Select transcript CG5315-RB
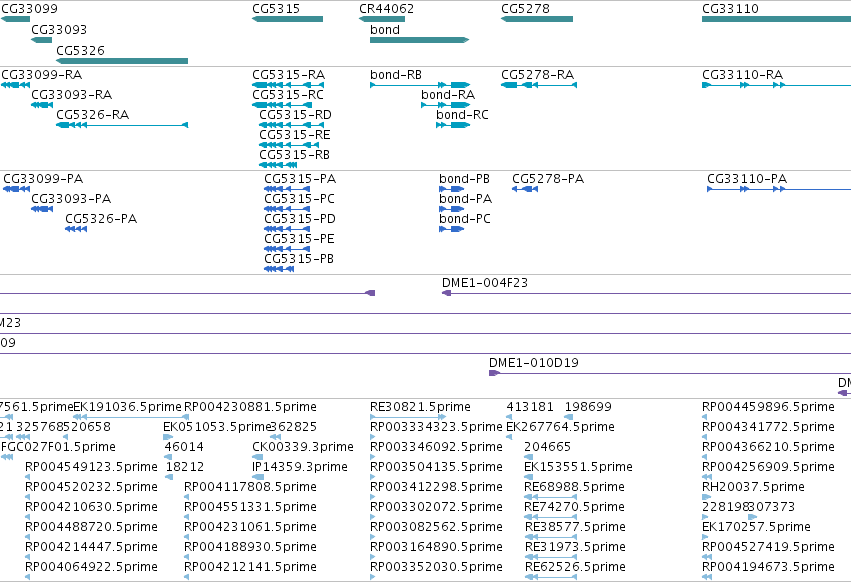Screen dimensions: 851x582 [278, 165]
